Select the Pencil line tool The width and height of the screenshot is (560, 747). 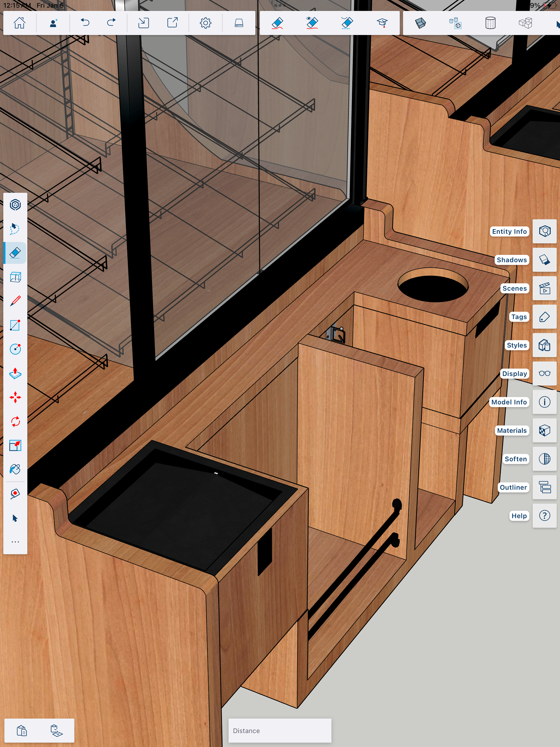15,301
